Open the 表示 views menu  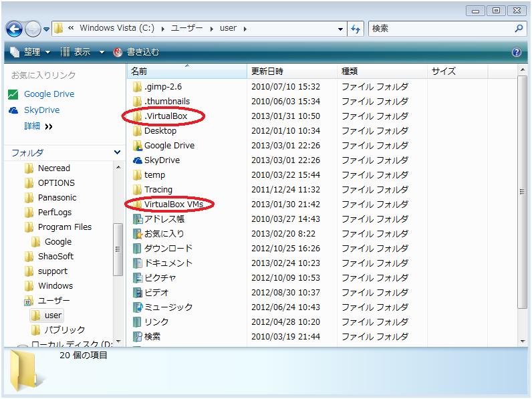[x=76, y=52]
